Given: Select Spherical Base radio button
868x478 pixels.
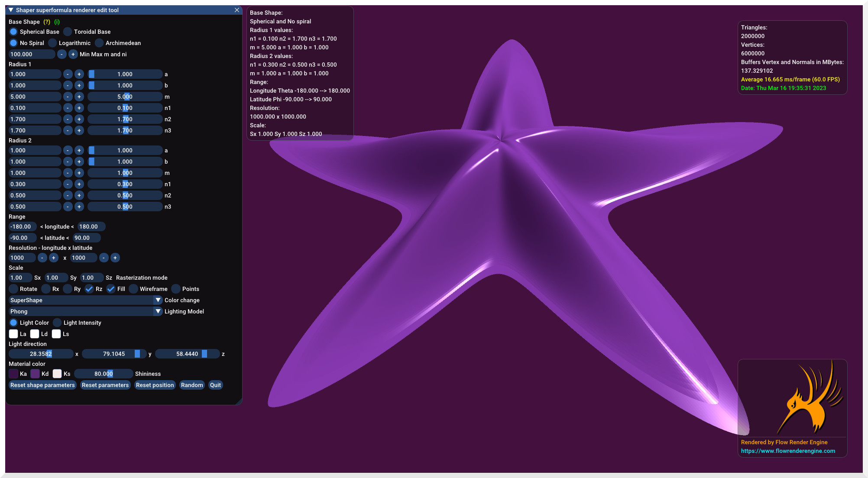Looking at the screenshot, I should 13,32.
